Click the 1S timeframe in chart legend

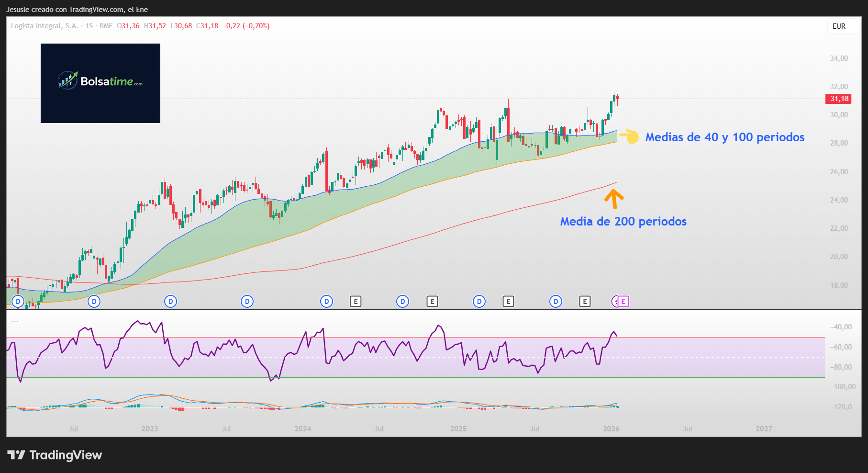click(x=89, y=26)
